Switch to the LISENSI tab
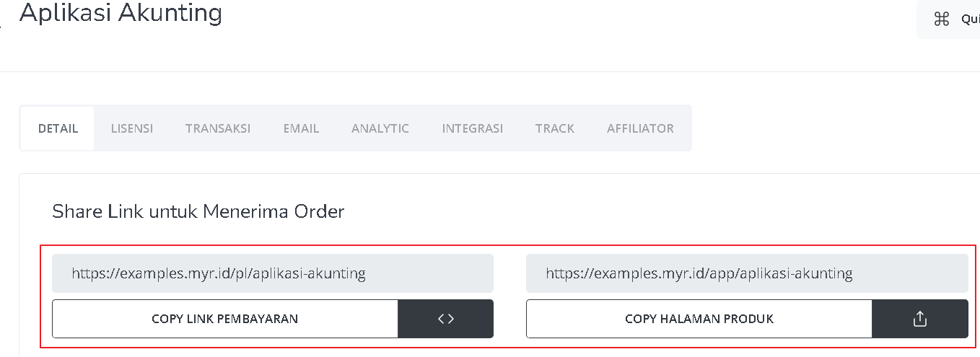Viewport: 980px width, 357px height. tap(132, 128)
